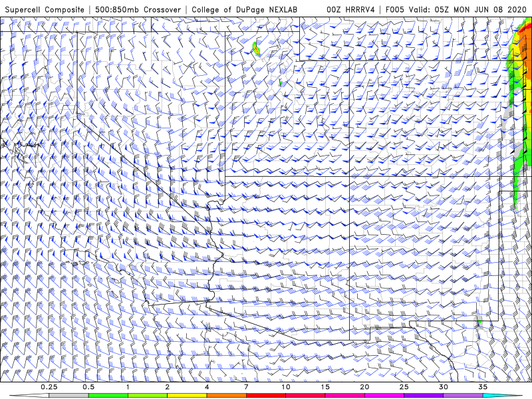Click the legend value 7
The height and width of the screenshot is (399, 532).
pos(246,387)
